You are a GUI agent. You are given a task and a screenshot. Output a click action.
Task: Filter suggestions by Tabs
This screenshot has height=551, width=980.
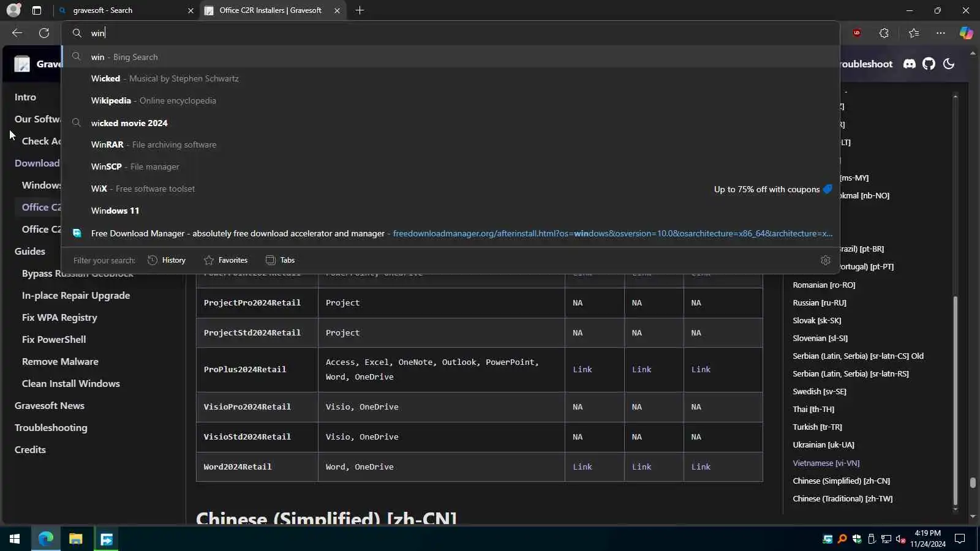pyautogui.click(x=281, y=260)
